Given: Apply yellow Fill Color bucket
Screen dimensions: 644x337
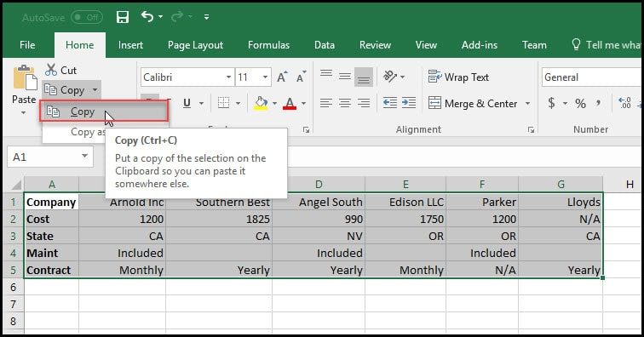Looking at the screenshot, I should 261,103.
